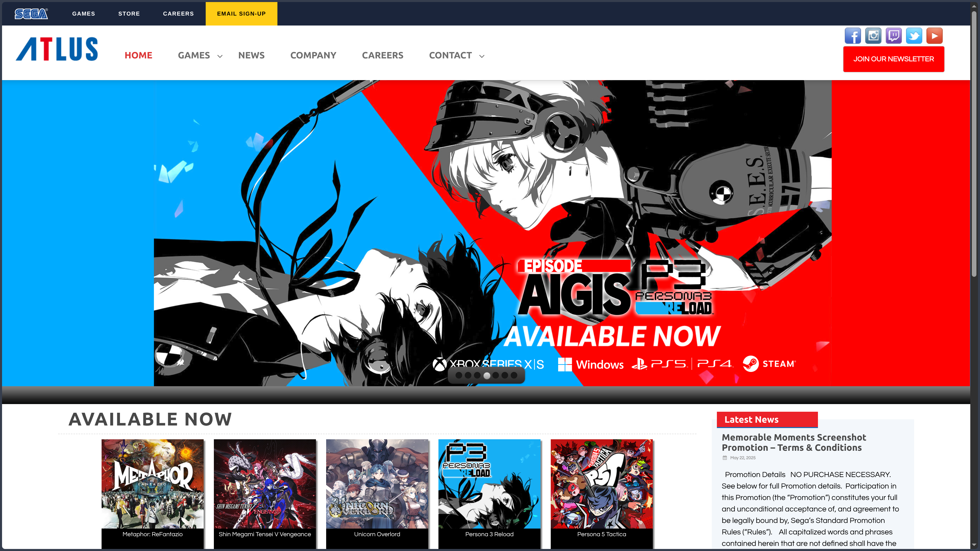Click JOIN OUR NEWSLETTER button
This screenshot has height=551, width=980.
(x=893, y=59)
